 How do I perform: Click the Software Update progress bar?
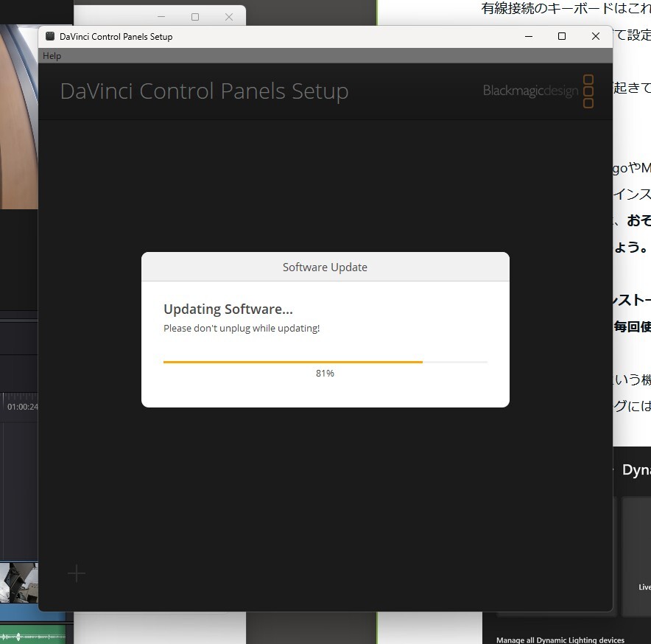(x=325, y=362)
